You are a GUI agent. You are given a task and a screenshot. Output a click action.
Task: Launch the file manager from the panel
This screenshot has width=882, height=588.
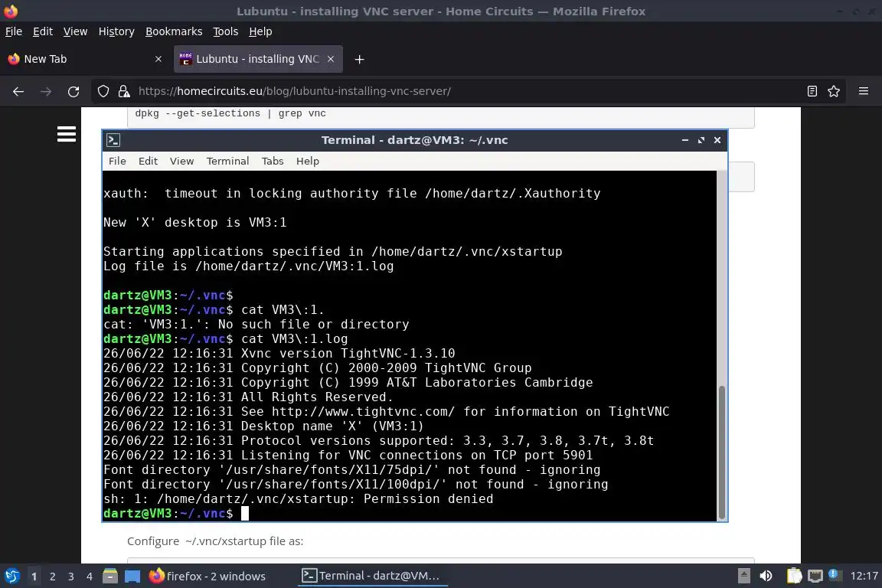110,577
